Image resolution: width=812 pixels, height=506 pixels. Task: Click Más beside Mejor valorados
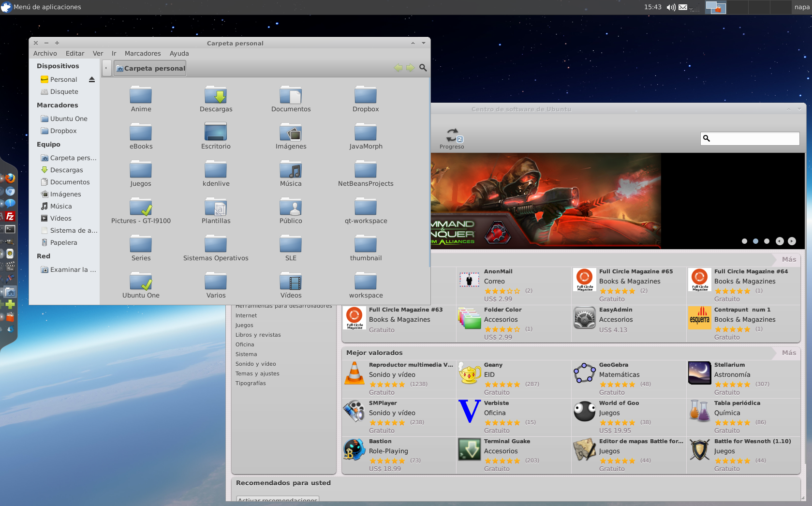click(x=789, y=353)
